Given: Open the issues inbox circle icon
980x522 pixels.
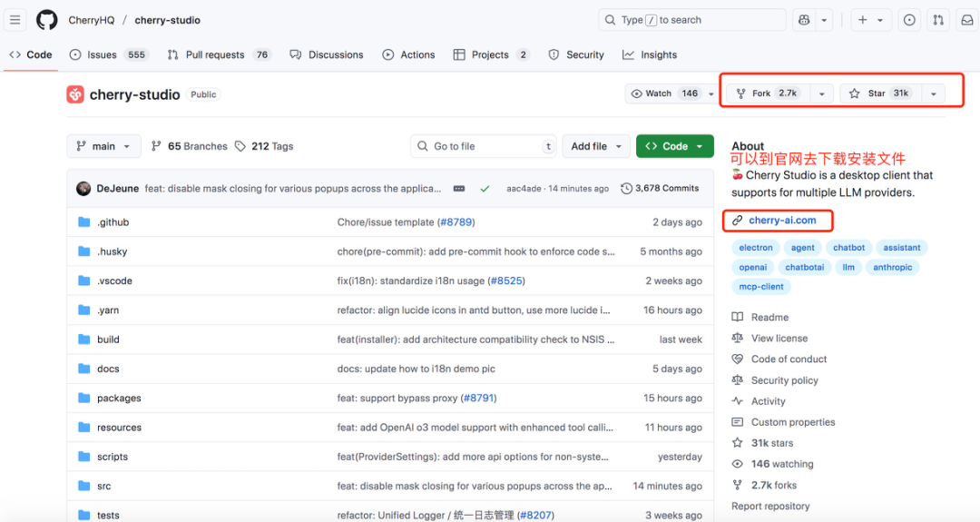Looking at the screenshot, I should (x=909, y=20).
